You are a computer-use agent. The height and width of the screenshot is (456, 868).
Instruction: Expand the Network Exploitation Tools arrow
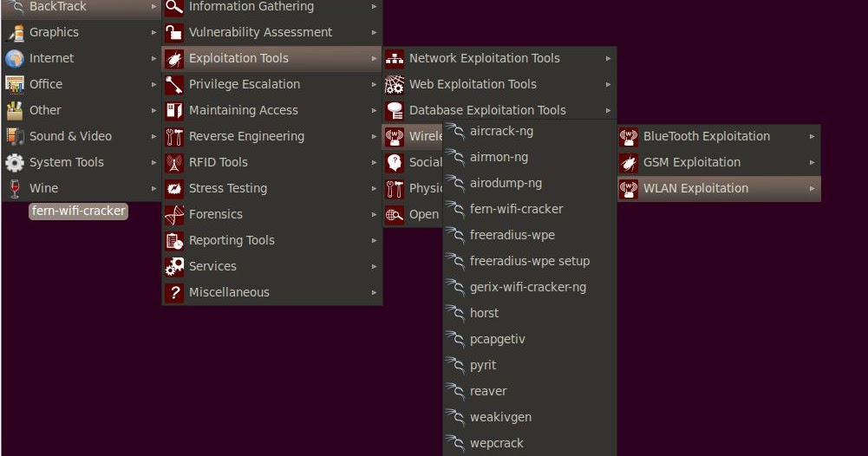point(609,58)
